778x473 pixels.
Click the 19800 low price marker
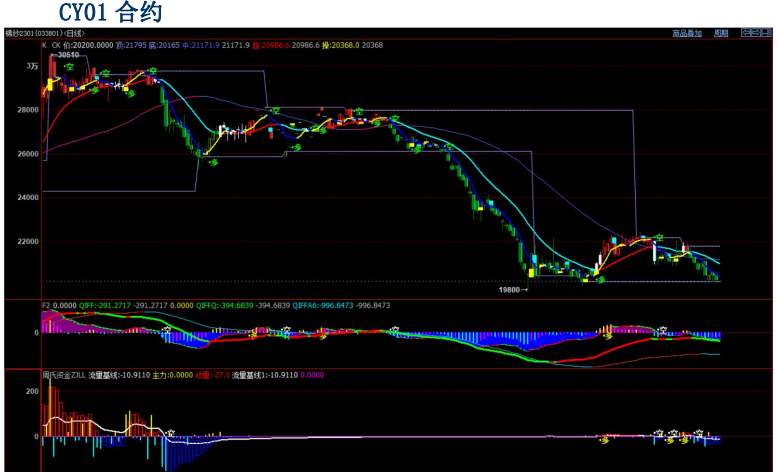(x=513, y=288)
